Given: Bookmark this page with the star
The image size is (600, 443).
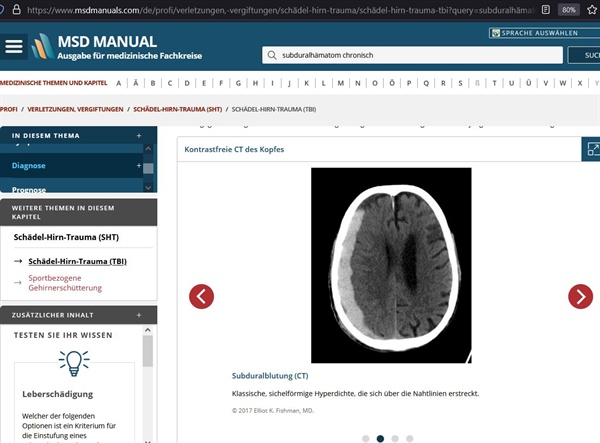Looking at the screenshot, I should click(x=592, y=10).
